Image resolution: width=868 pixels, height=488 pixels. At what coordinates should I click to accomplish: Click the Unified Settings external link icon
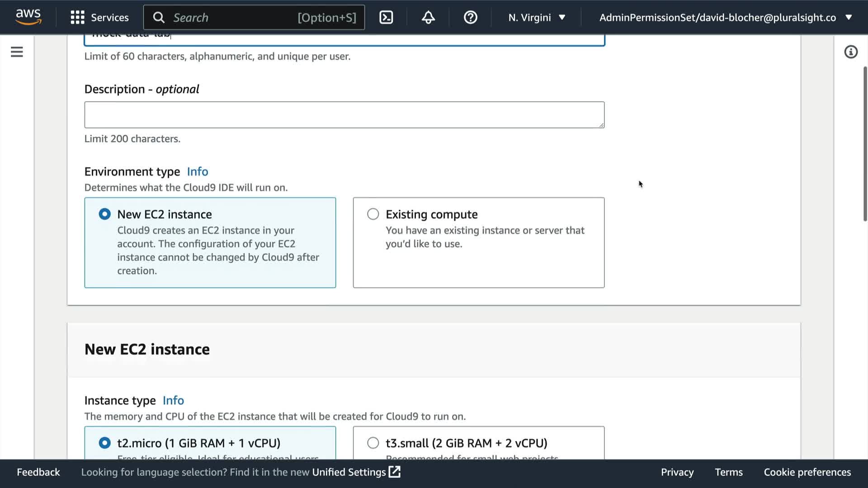point(395,472)
